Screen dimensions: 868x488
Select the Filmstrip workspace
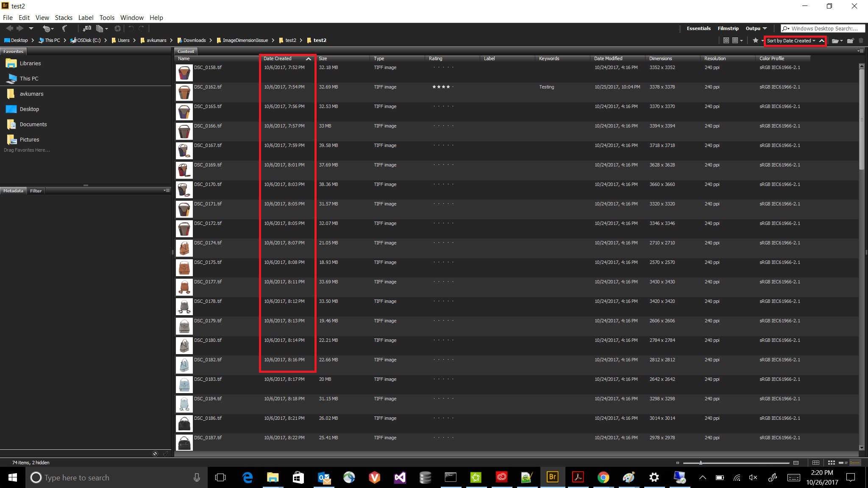tap(728, 28)
